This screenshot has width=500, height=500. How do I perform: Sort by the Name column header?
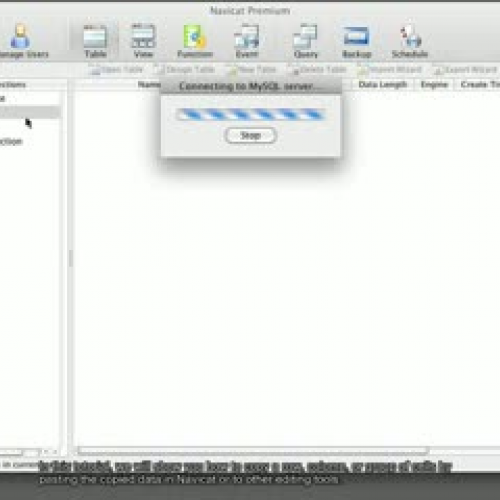[149, 85]
